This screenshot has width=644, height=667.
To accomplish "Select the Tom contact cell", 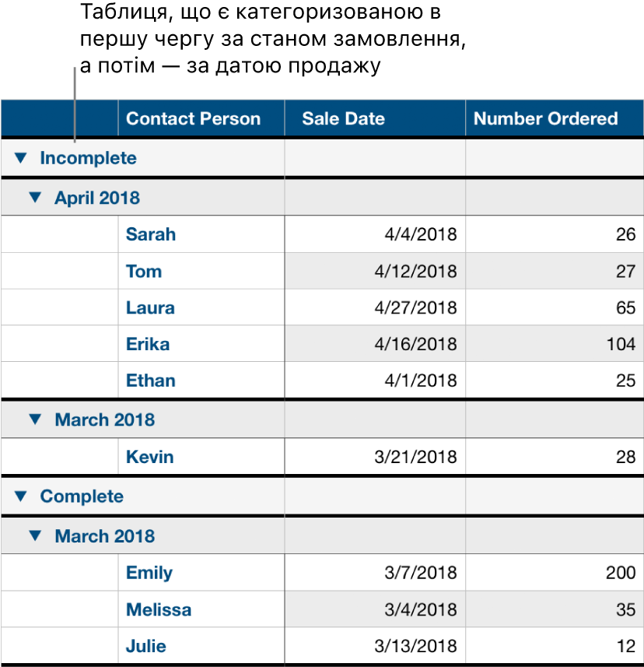I will [x=144, y=271].
